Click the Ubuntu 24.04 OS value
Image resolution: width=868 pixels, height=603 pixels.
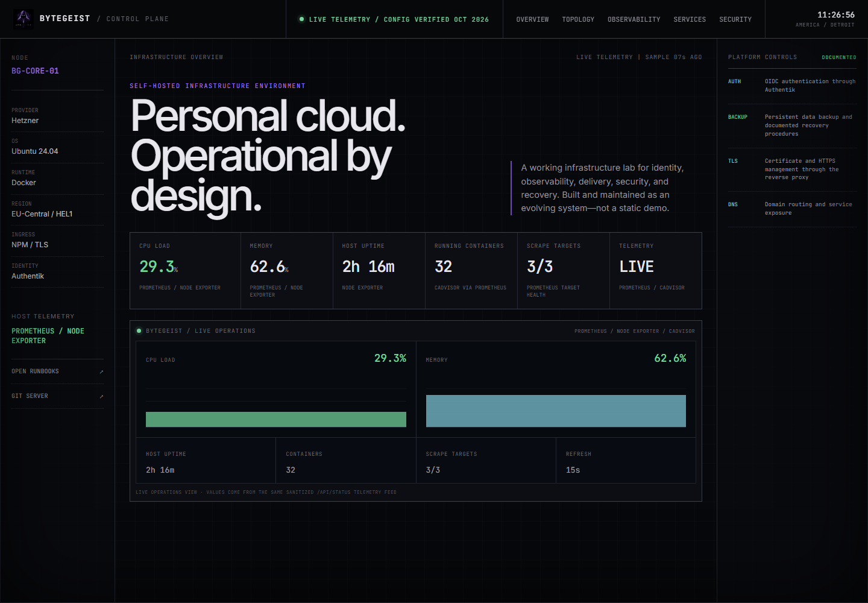pos(35,151)
